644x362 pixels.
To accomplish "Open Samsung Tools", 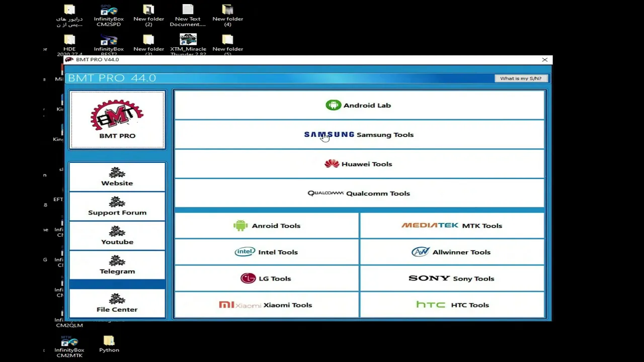I will (x=359, y=135).
